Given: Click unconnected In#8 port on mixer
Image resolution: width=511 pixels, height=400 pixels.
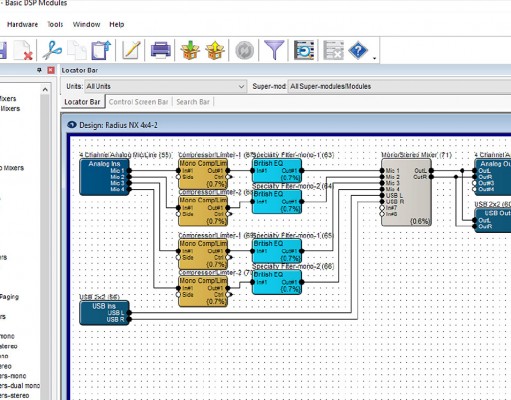Looking at the screenshot, I should pos(382,214).
